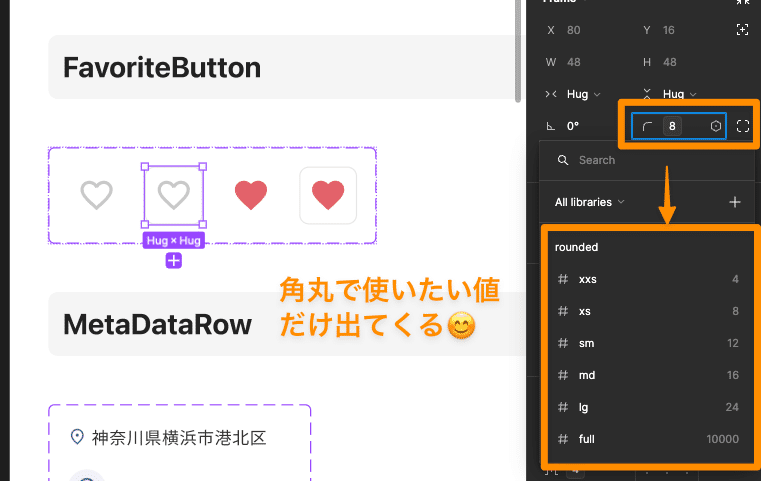Toggle independent corners icon
Screen dimensions: 761x481
(743, 126)
